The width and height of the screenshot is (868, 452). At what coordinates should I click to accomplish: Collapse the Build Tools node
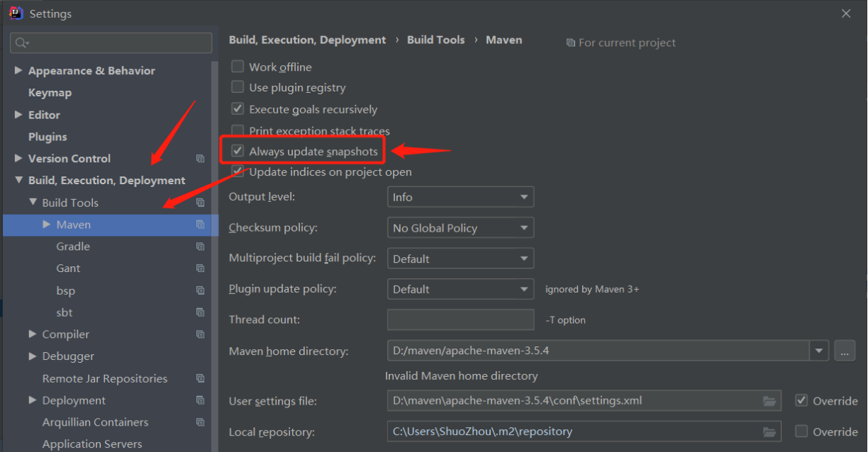33,203
